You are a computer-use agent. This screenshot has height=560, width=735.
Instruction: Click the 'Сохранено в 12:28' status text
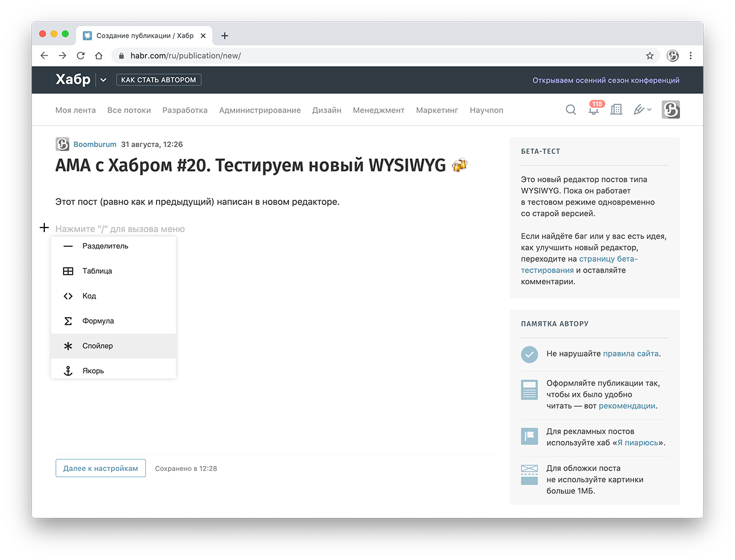(186, 469)
